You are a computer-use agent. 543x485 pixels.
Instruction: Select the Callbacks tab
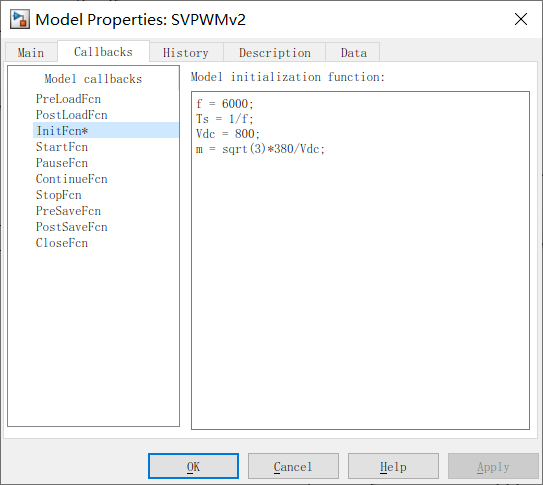103,52
